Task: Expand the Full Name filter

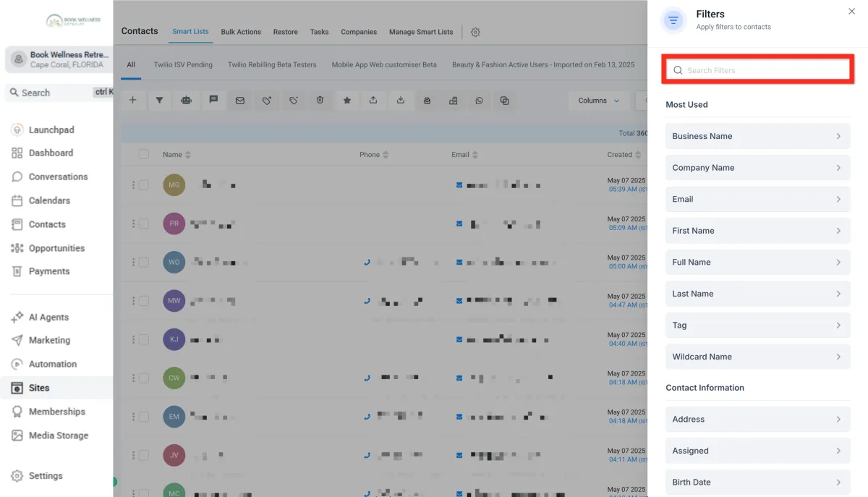Action: (757, 262)
